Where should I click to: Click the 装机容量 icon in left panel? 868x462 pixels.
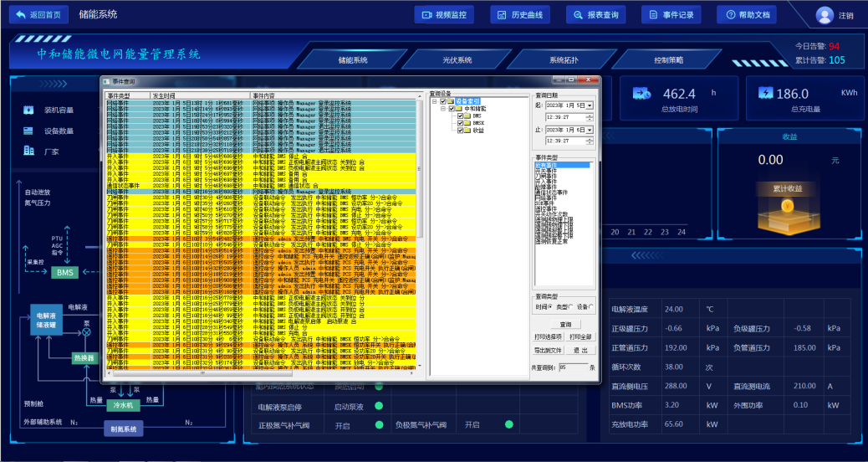28,110
